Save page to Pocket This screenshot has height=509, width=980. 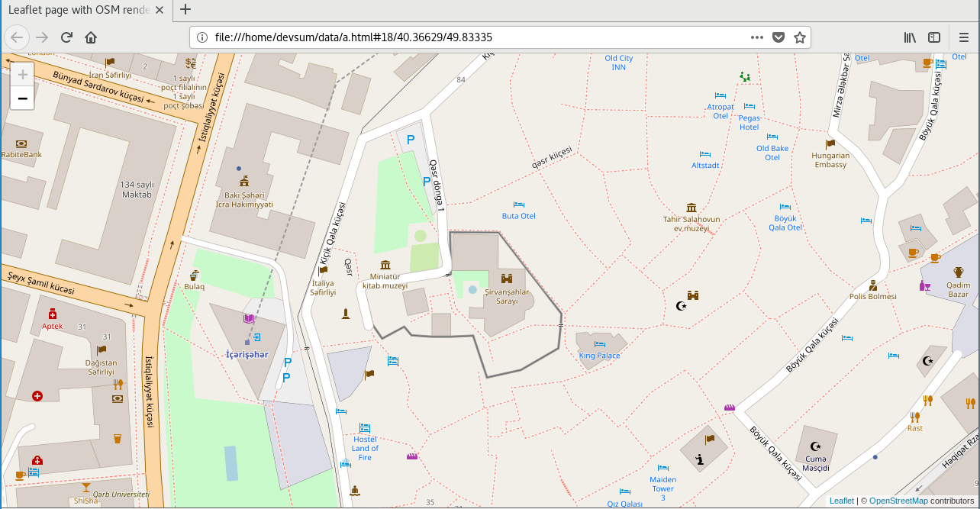(x=779, y=37)
